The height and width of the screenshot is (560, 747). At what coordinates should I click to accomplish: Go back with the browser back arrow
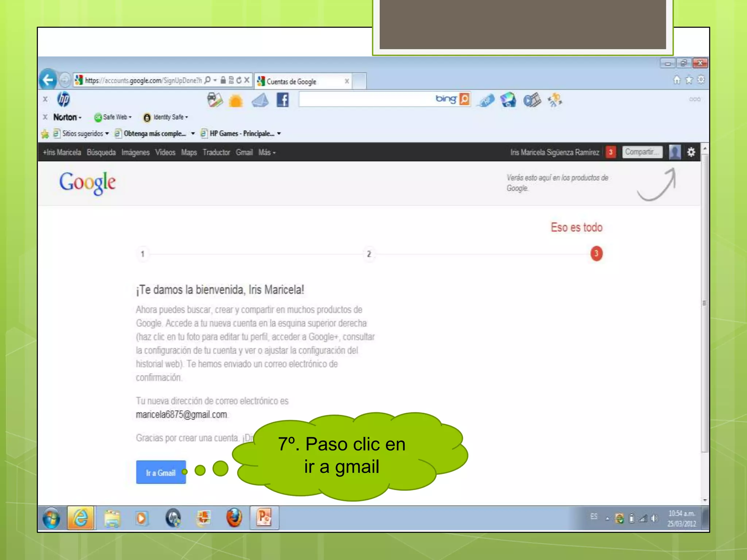48,79
